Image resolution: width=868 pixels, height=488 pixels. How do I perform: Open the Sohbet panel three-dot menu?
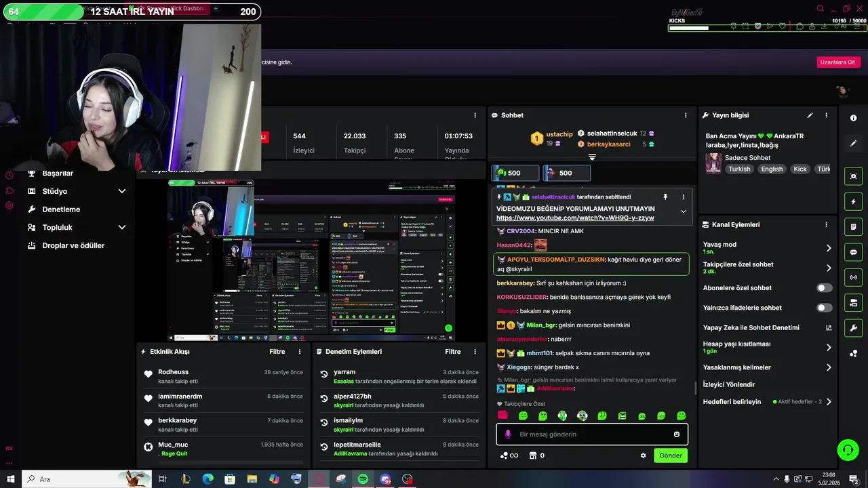(686, 115)
